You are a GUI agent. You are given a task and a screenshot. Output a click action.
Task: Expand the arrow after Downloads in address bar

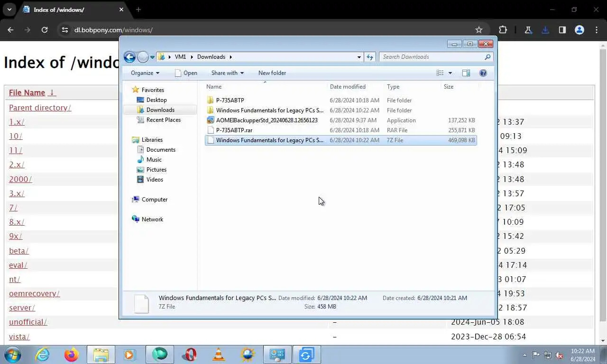pyautogui.click(x=231, y=57)
